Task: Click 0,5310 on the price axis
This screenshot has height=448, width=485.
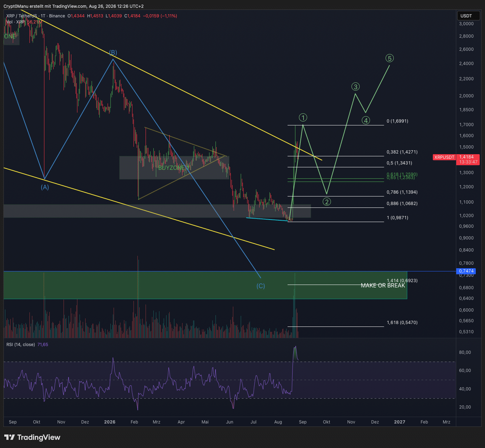Action: click(x=466, y=332)
